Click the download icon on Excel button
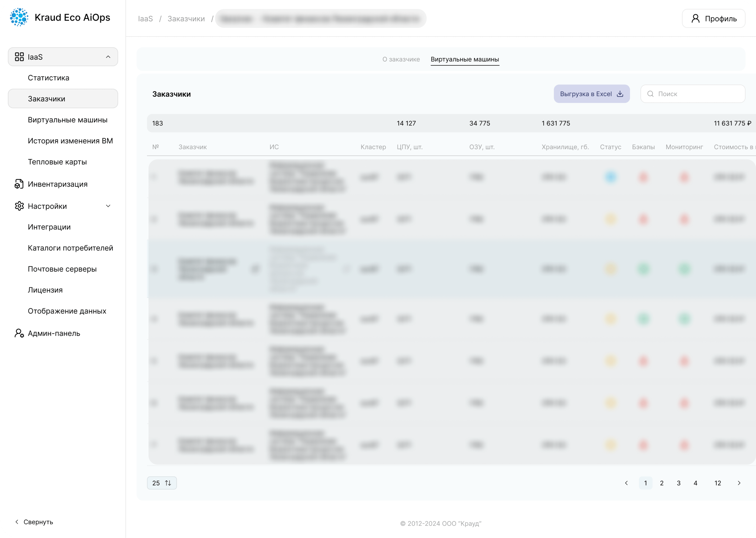756x538 pixels. 620,94
